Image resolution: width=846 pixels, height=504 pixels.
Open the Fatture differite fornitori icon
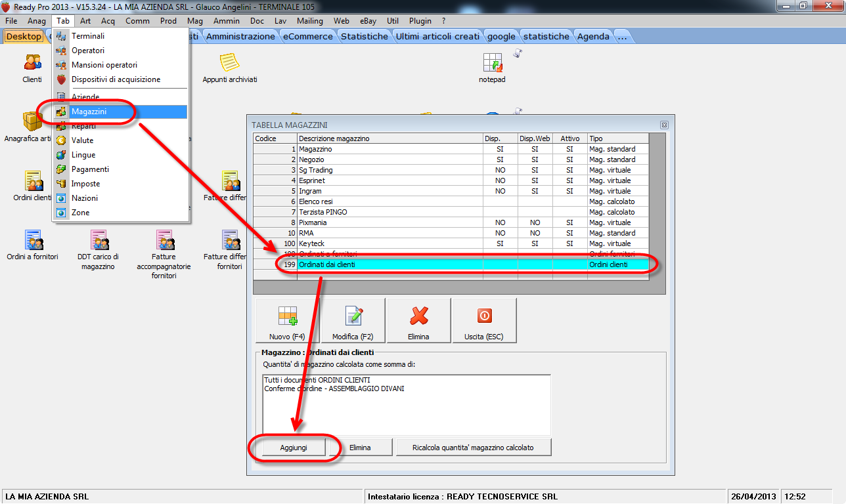[x=229, y=249]
